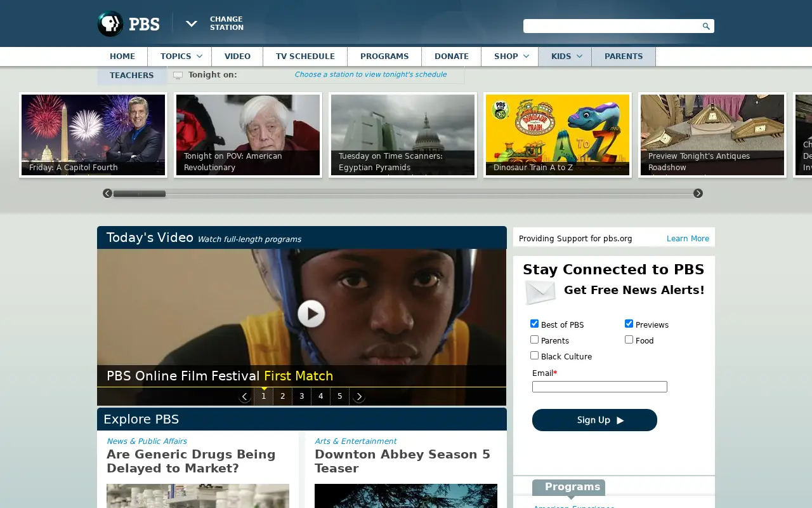Click Choose a station schedule link
Viewport: 812px width, 508px height.
click(x=370, y=74)
